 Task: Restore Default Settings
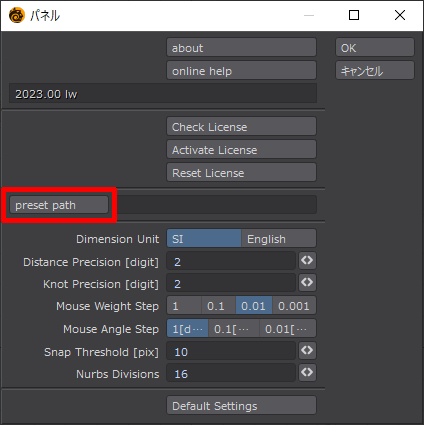(x=241, y=405)
